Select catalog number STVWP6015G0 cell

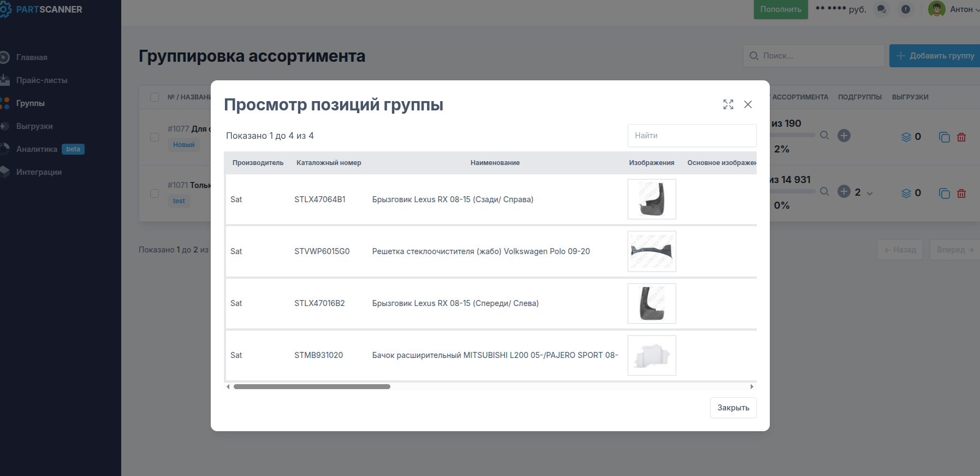pos(322,251)
